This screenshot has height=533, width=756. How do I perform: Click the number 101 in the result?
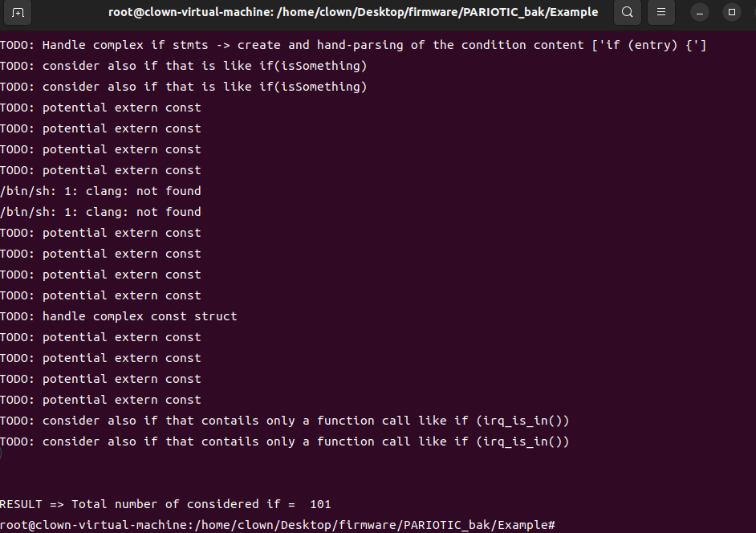[320, 504]
